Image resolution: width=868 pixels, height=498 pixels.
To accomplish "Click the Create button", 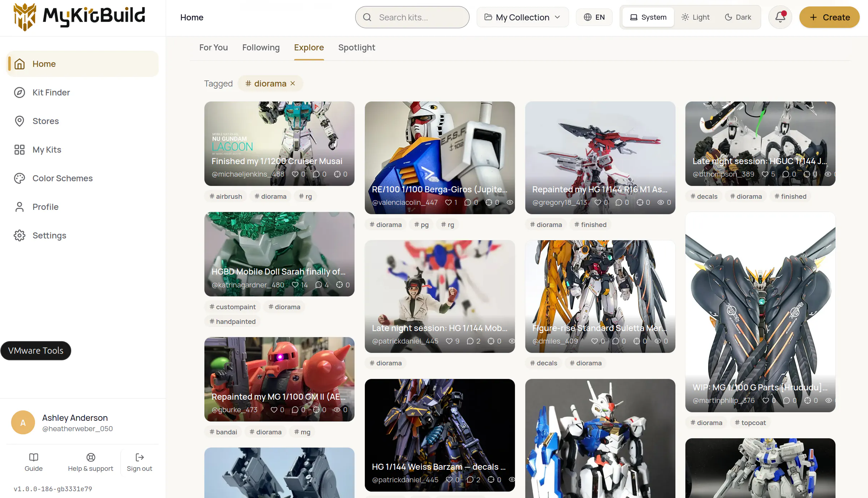I will tap(829, 17).
